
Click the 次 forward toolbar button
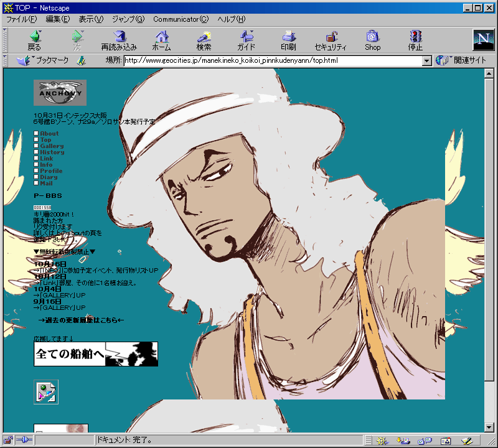pyautogui.click(x=77, y=40)
